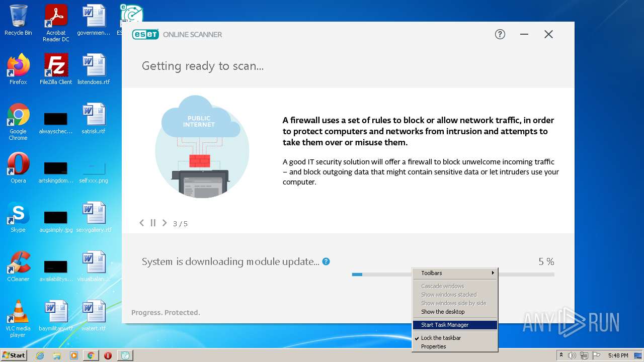Select sexygallery.rtf document icon

tap(94, 217)
